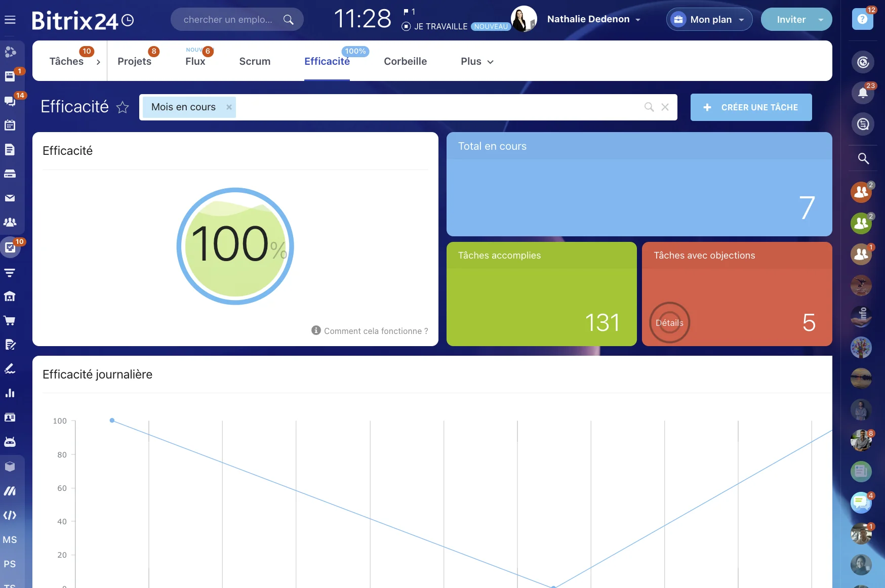Click the 100% efficiency gauge circle

(x=235, y=246)
